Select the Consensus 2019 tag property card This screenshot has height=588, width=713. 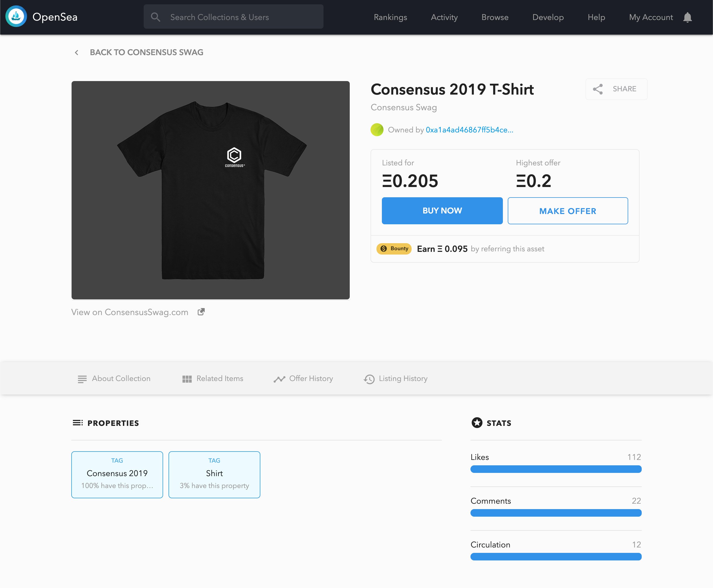click(x=117, y=475)
